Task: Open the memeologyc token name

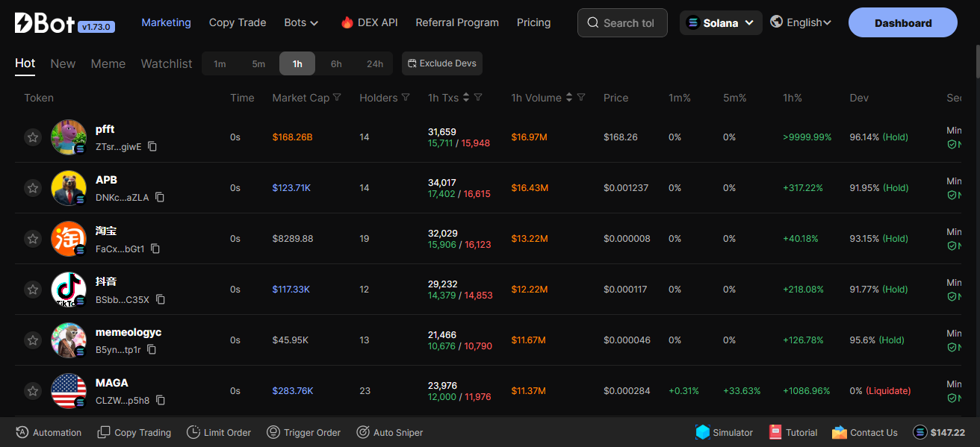Action: [128, 332]
